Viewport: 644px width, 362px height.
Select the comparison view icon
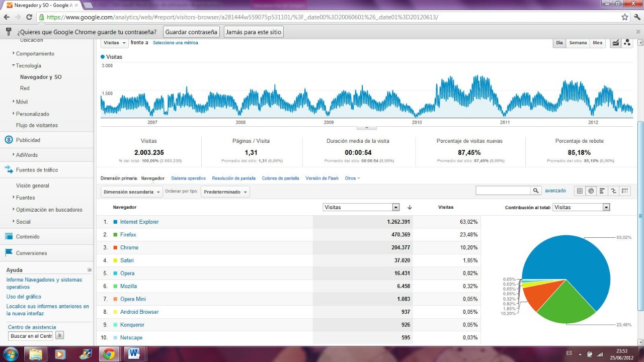[613, 191]
